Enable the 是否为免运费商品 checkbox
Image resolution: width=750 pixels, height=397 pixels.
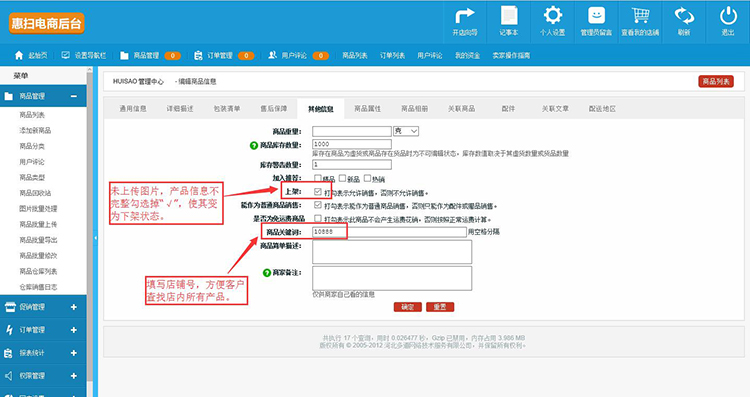pyautogui.click(x=318, y=218)
